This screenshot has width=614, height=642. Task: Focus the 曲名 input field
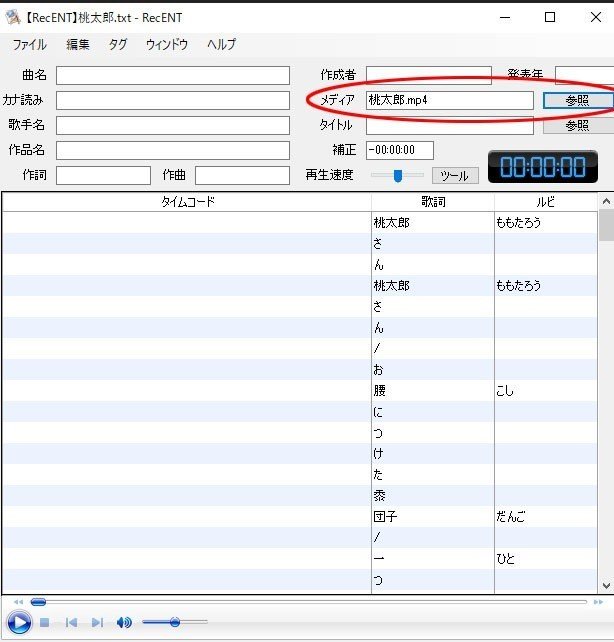click(x=173, y=75)
